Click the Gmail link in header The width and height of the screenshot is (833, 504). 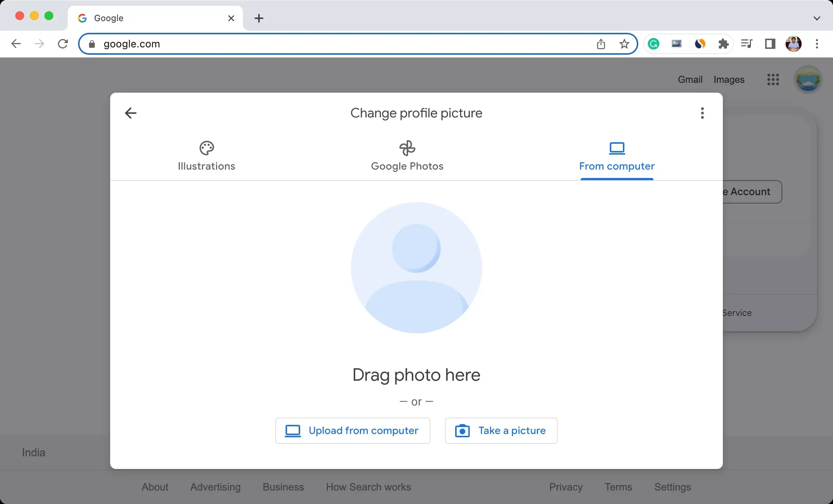pos(690,79)
